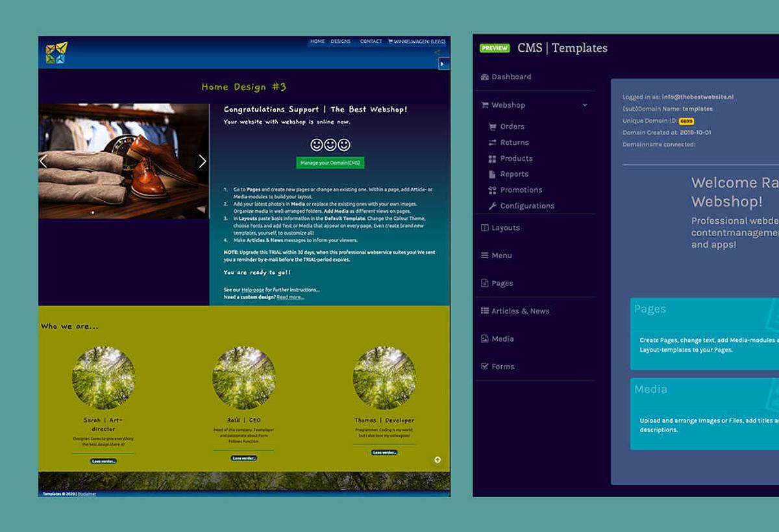779x532 pixels.
Task: Open Reports in the Webshop submenu
Action: [513, 174]
